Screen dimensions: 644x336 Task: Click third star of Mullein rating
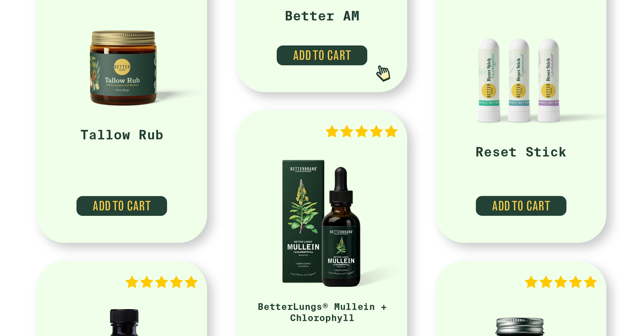point(362,132)
